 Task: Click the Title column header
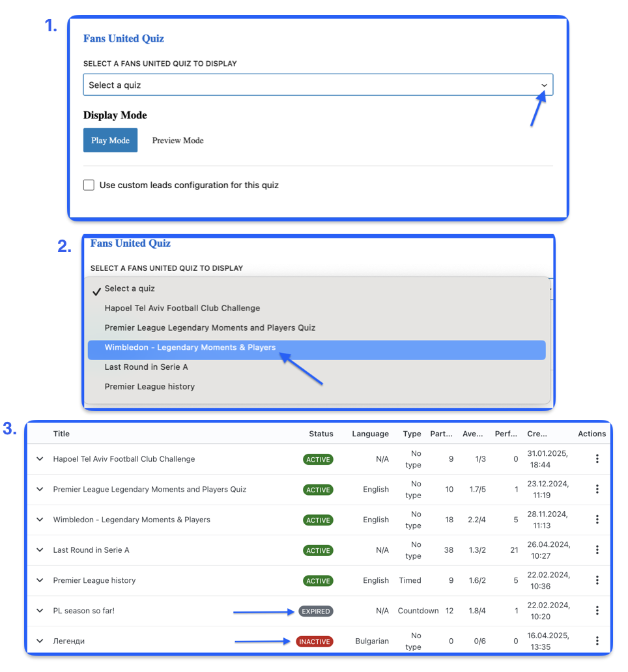tap(61, 434)
